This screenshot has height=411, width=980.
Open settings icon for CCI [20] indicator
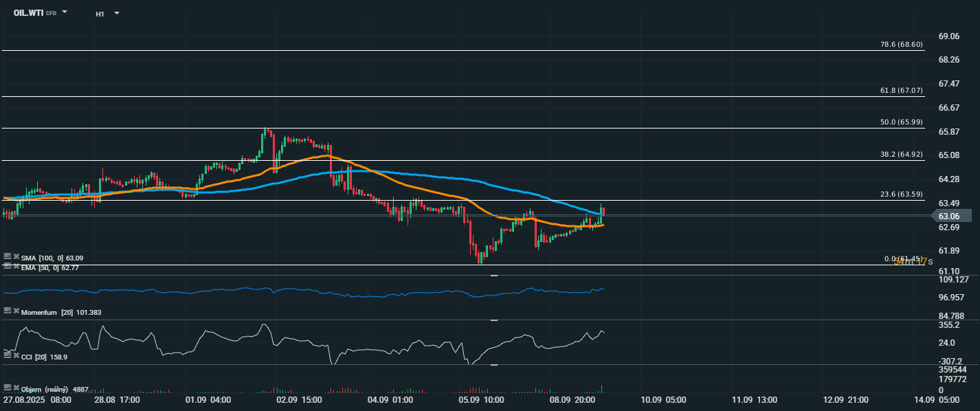8,355
